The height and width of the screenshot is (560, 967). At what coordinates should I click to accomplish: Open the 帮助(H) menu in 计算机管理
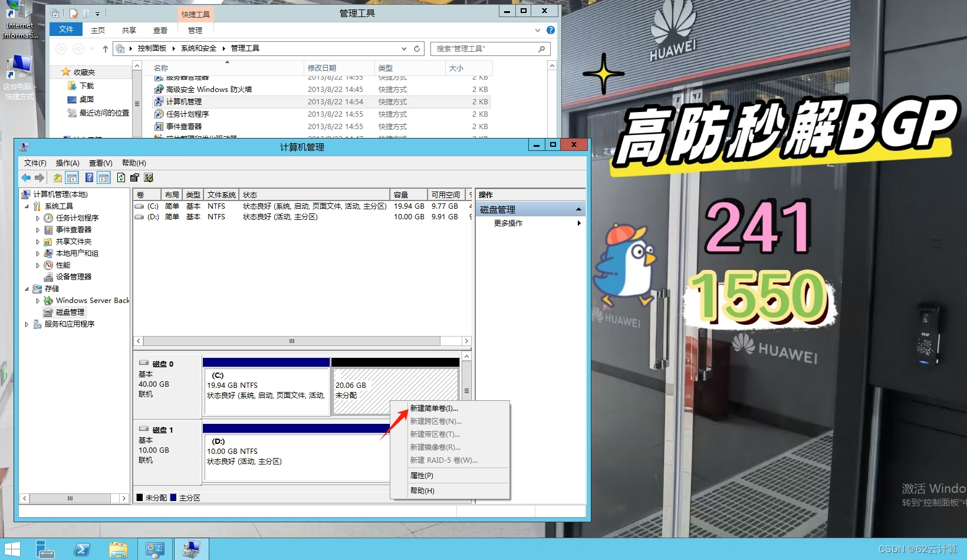pos(134,163)
